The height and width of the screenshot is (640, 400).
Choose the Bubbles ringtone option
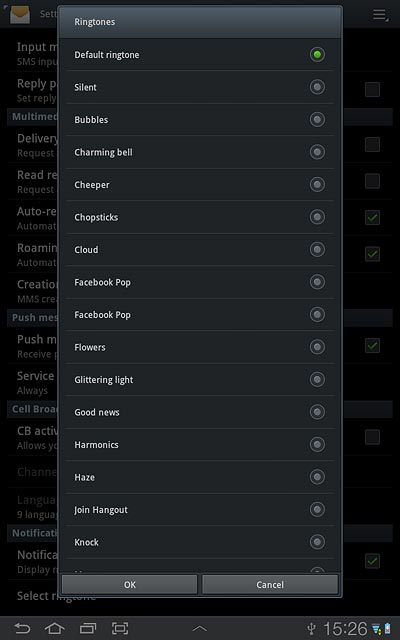[200, 120]
